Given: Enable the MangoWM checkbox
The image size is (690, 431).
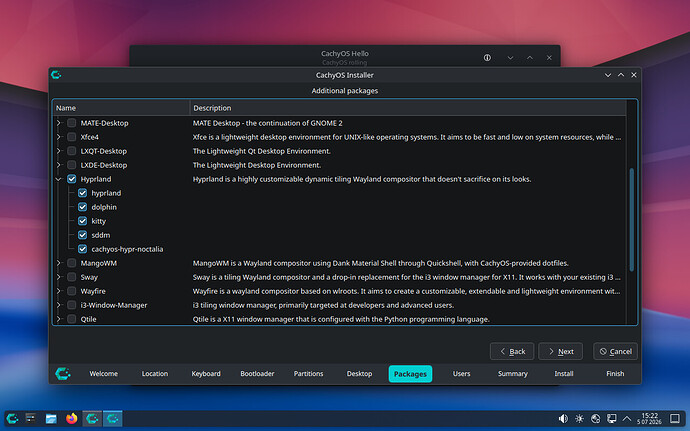Looking at the screenshot, I should 72,263.
